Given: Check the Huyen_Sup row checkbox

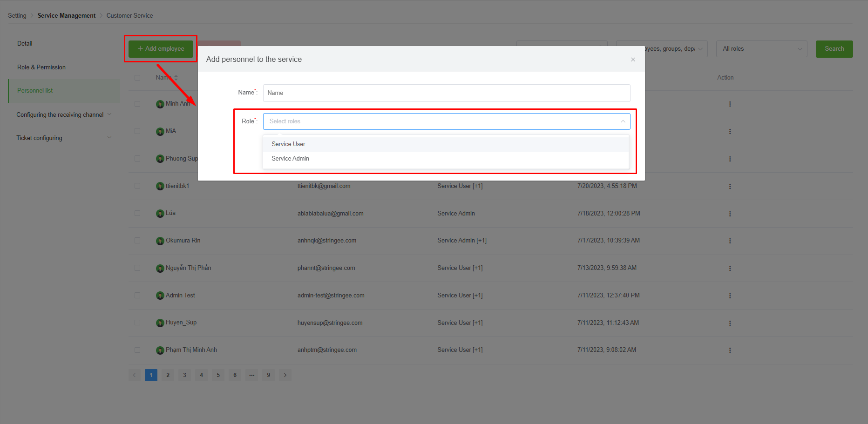Looking at the screenshot, I should pyautogui.click(x=137, y=323).
